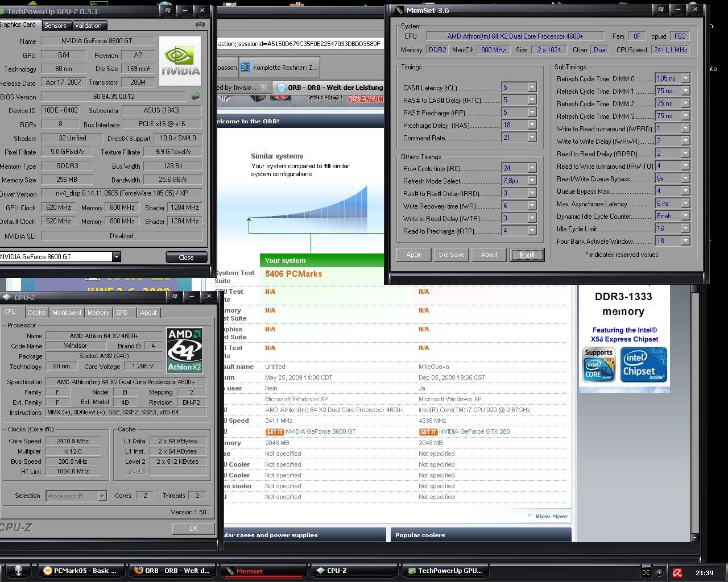Switch to the GPU-Z Validation tab
The image size is (728, 582).
click(88, 26)
